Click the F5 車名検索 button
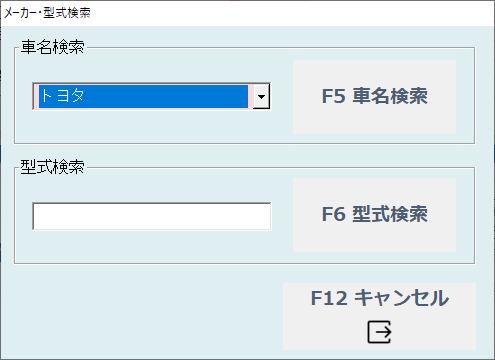This screenshot has height=360, width=495. tap(374, 97)
